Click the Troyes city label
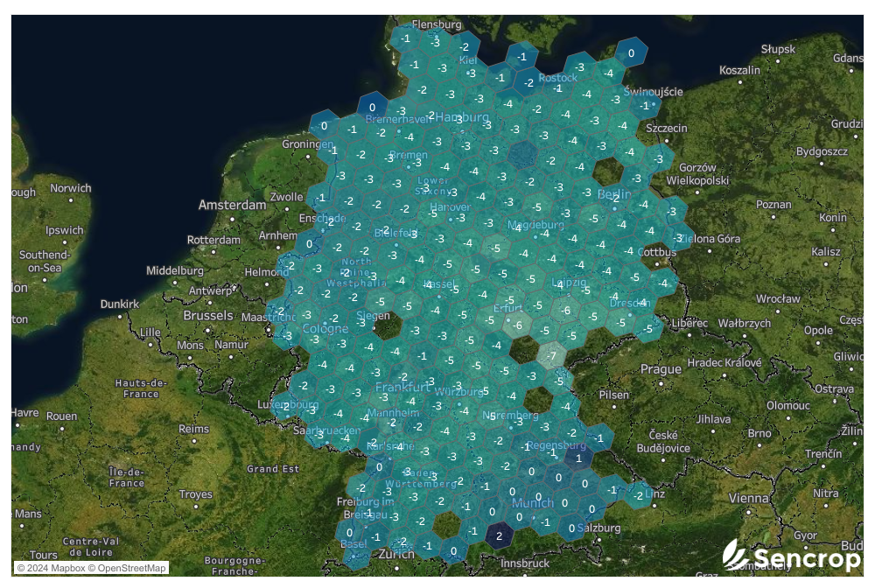 [195, 494]
